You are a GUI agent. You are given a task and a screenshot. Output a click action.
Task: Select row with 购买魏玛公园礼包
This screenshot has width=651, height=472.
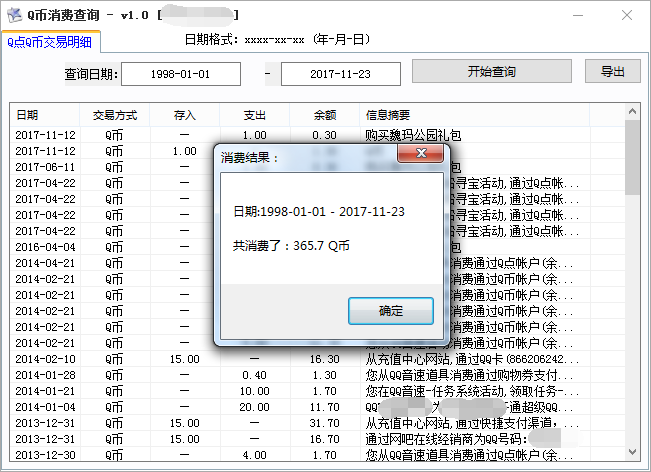[318, 135]
